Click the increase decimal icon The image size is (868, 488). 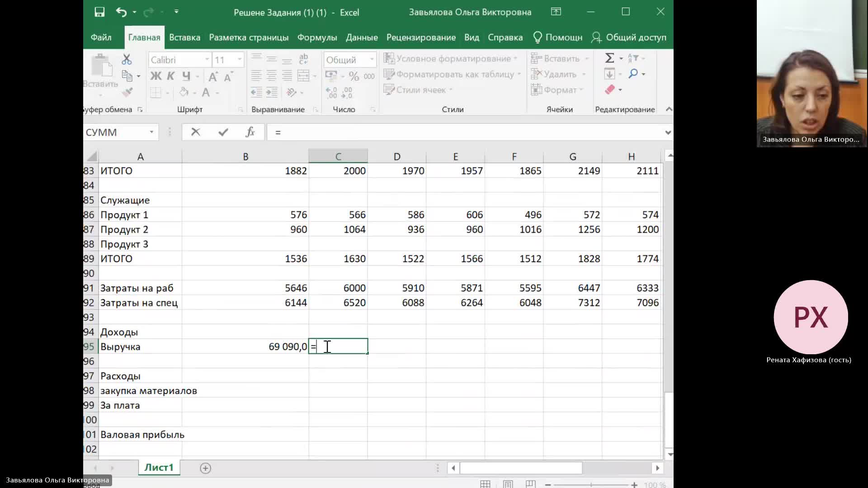331,93
